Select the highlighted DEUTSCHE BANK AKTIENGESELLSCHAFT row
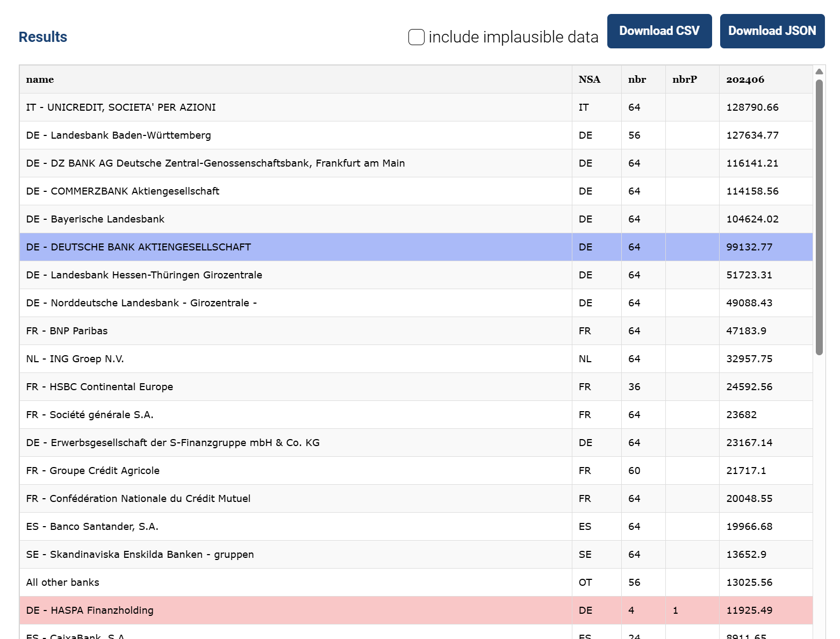Screen dimensions: 840x639 pos(139,247)
